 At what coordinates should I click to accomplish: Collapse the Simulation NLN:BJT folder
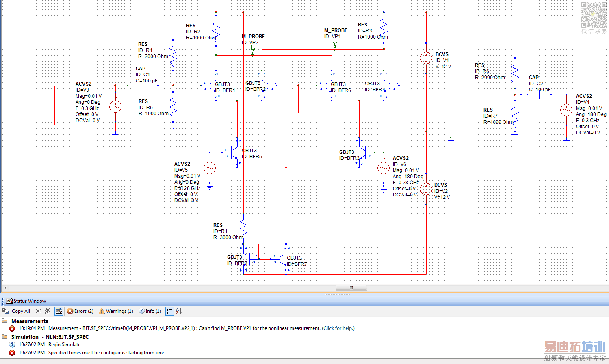point(4,337)
